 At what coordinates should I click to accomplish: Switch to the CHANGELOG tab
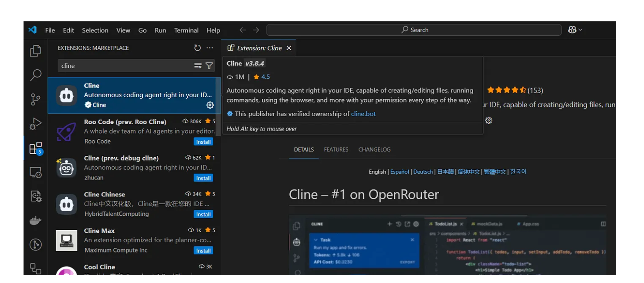coord(374,149)
